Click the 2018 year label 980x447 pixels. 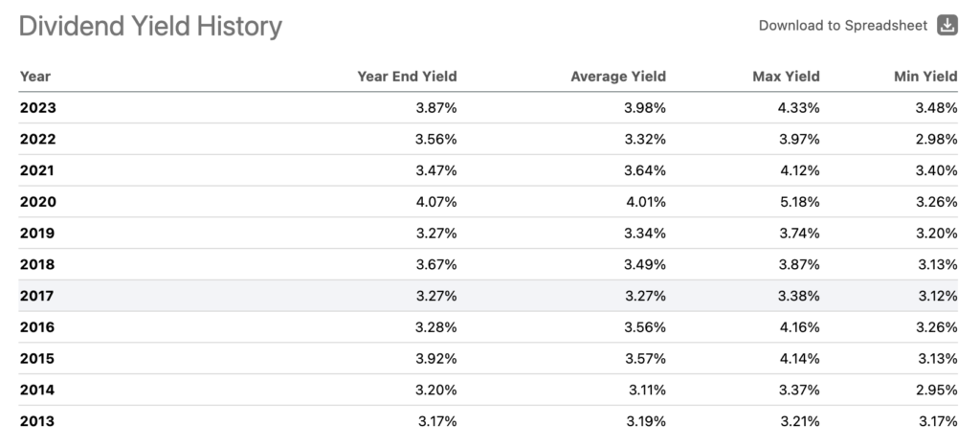coord(37,265)
